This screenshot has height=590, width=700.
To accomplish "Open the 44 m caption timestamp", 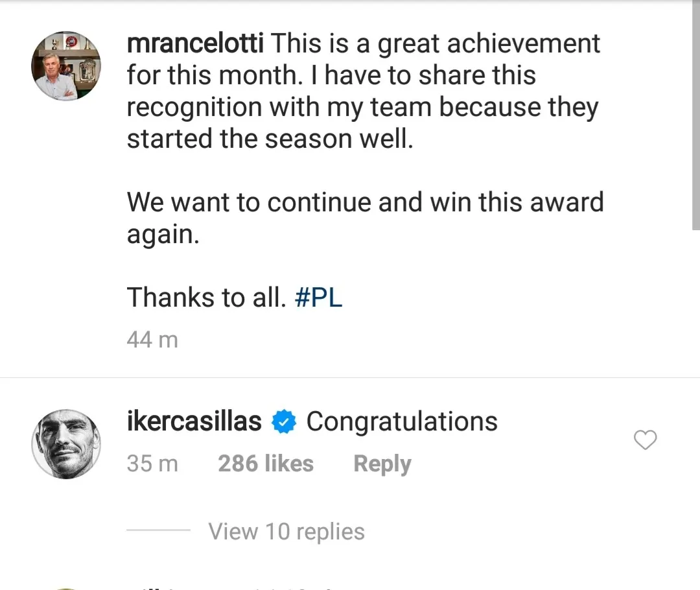I will 152,338.
